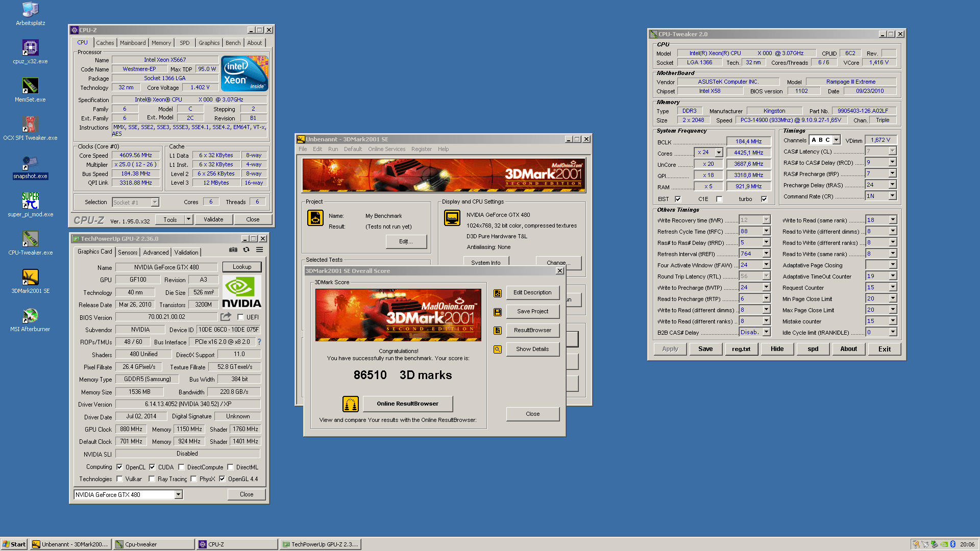Open the File menu in 3DMark2001 SE

click(x=303, y=149)
